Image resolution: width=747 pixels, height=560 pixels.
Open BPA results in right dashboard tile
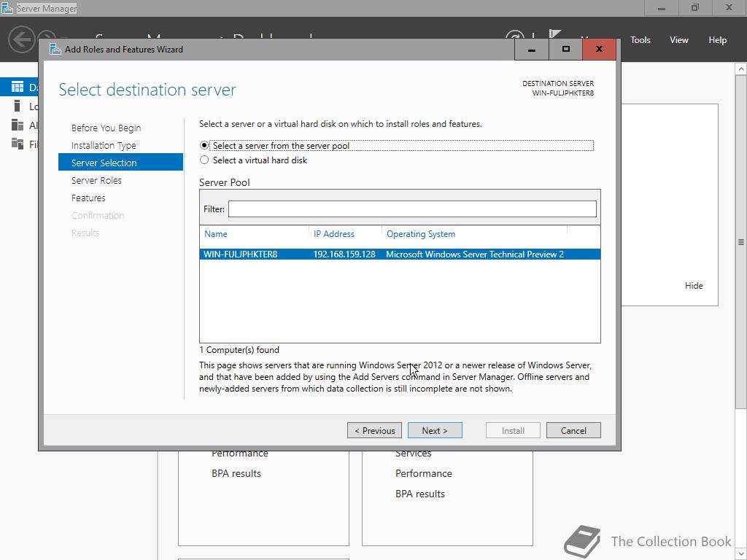click(x=420, y=494)
